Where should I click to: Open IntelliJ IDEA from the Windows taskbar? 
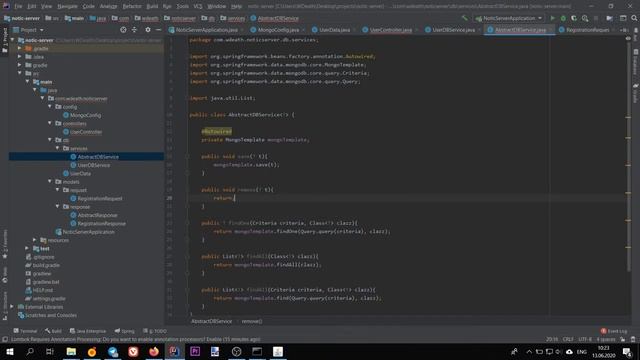click(x=174, y=351)
